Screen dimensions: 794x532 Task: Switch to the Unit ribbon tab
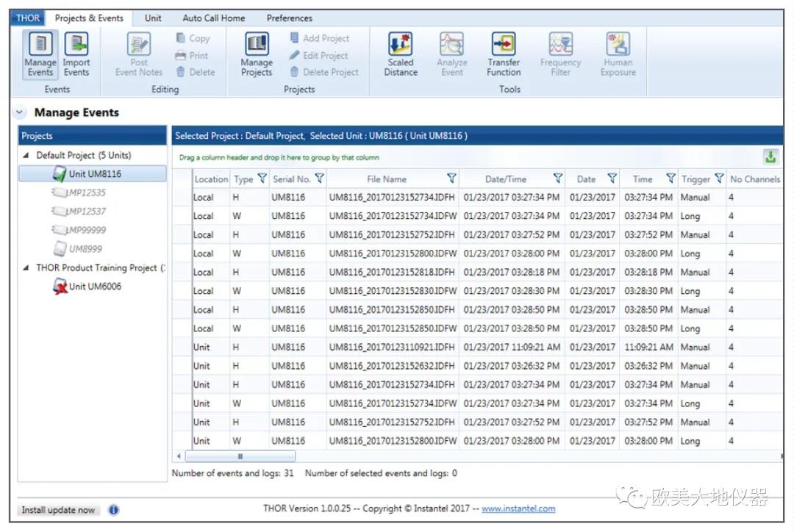point(153,18)
